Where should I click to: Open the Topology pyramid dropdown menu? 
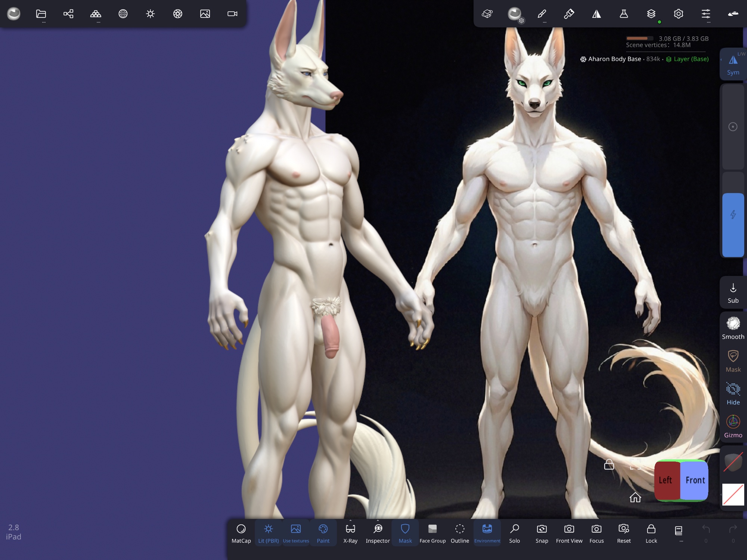click(x=96, y=14)
